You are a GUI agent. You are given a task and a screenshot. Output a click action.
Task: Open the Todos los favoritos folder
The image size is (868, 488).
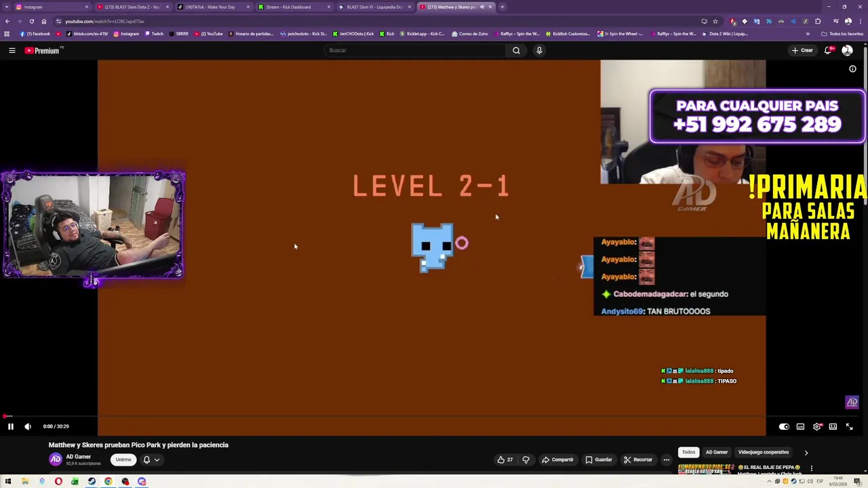click(x=843, y=34)
